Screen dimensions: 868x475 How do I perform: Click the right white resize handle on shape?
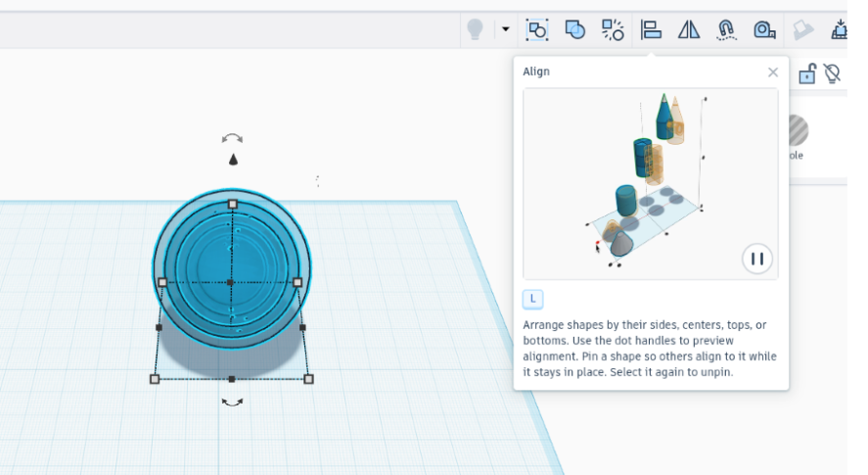(x=297, y=283)
